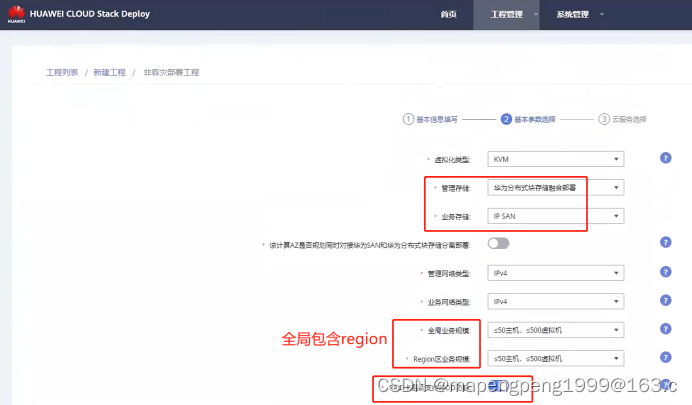Go to 工程列表 breadcrumb link
The width and height of the screenshot is (692, 405).
pyautogui.click(x=62, y=72)
